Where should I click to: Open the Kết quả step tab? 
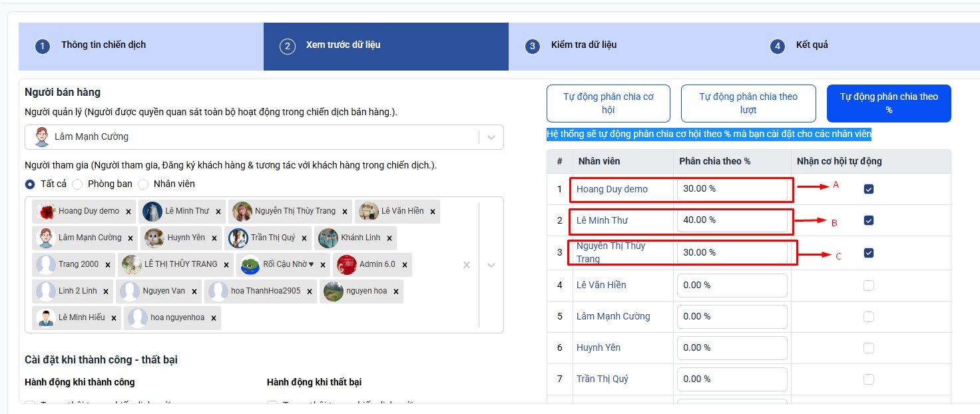tap(812, 45)
